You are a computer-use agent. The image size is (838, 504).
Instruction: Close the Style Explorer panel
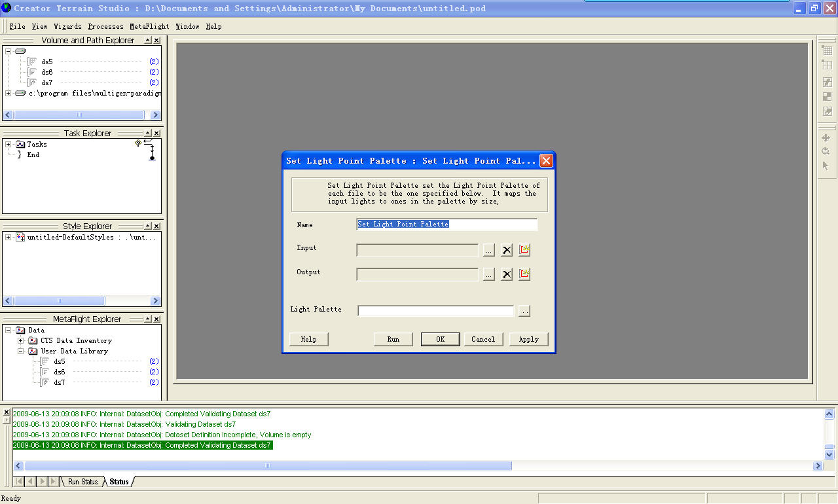(x=156, y=226)
